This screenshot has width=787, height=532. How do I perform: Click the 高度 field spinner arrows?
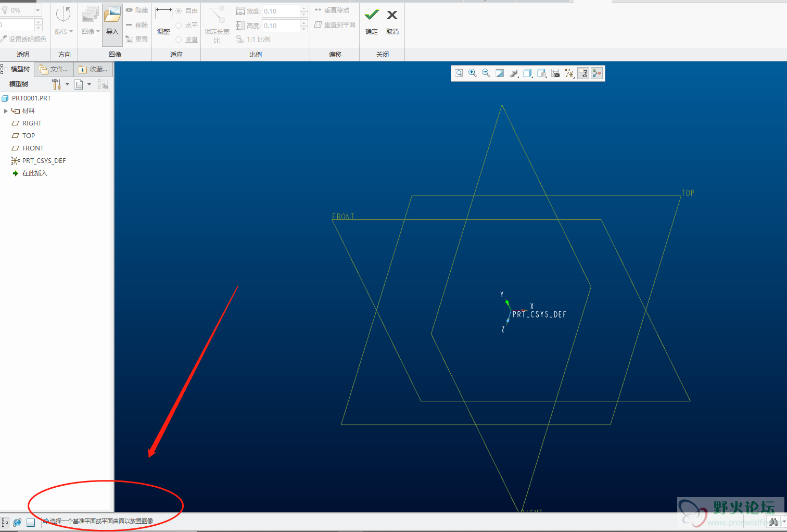click(x=304, y=26)
